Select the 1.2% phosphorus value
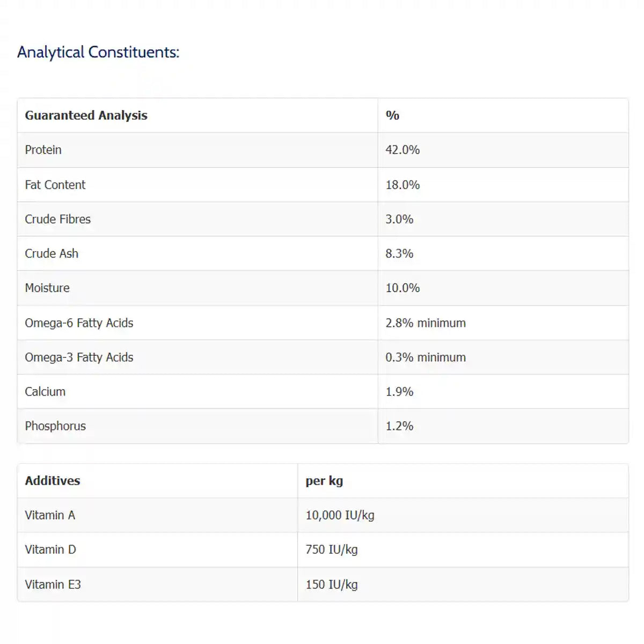Screen dimensions: 644x644 (x=399, y=426)
